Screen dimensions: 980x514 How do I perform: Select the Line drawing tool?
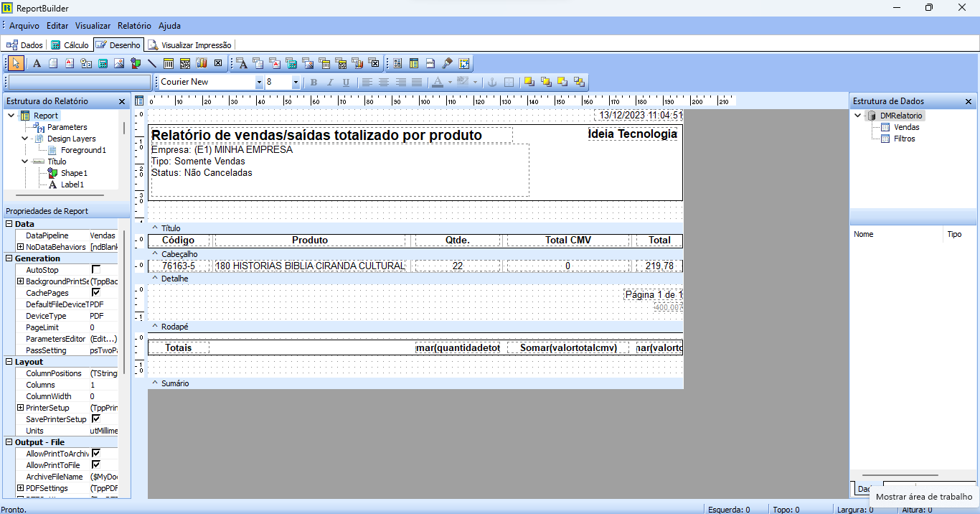(152, 63)
